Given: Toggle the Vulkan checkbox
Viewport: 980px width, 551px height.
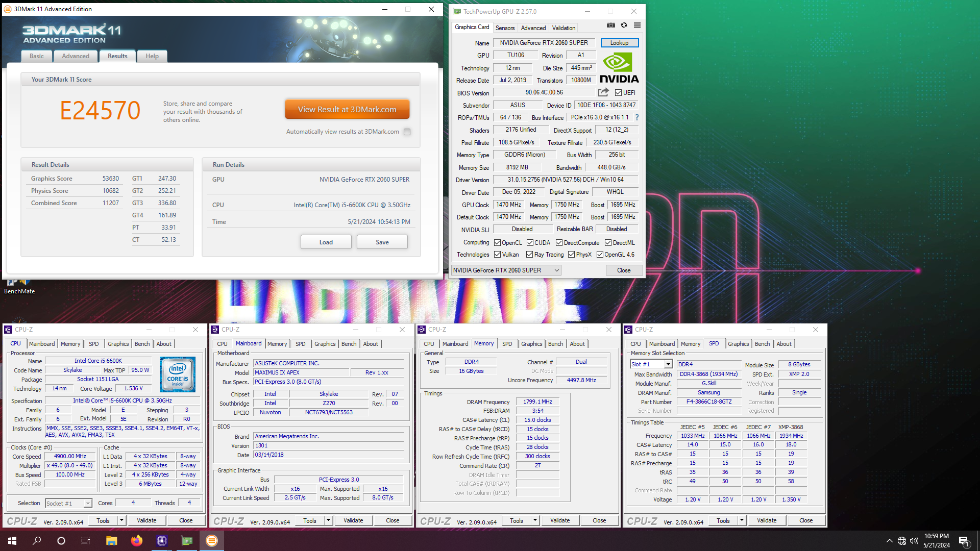Looking at the screenshot, I should 497,255.
